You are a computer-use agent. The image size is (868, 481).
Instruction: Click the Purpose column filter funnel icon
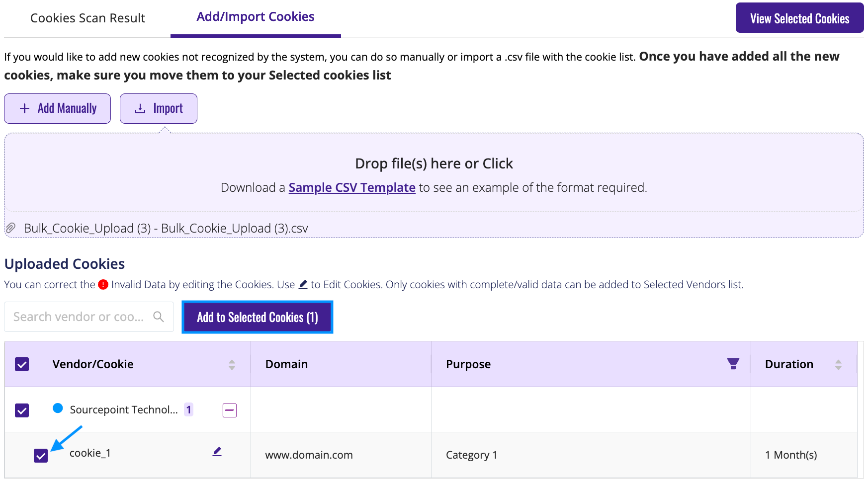click(x=733, y=364)
